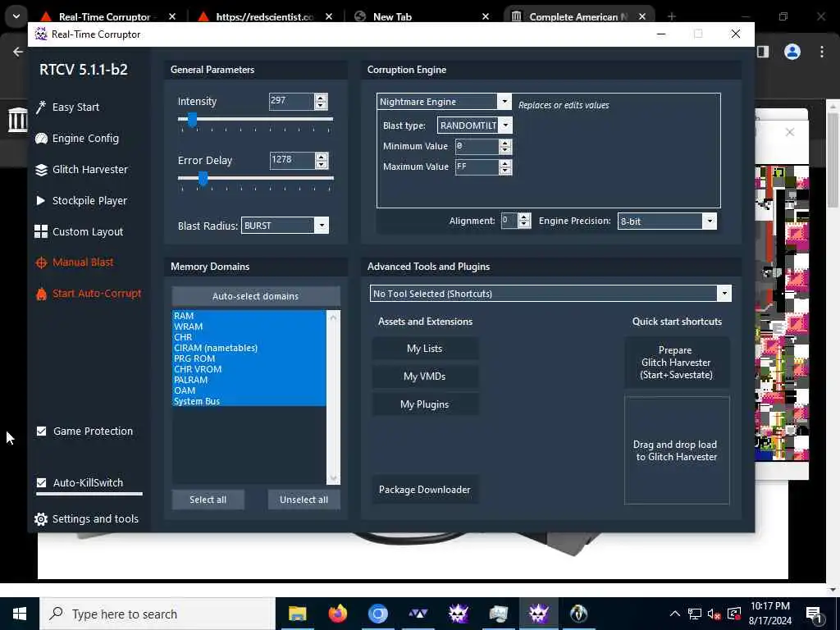Click the memory domains list scrollbar
Viewport: 840px width, 630px height.
coord(333,397)
